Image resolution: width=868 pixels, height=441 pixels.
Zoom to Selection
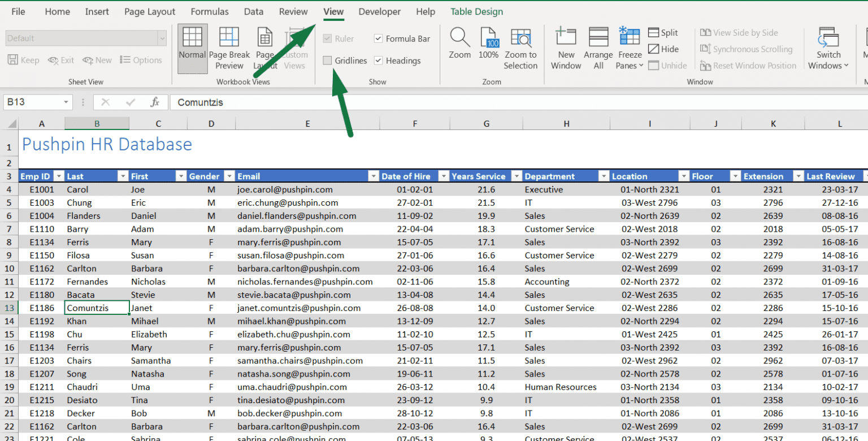click(x=520, y=47)
